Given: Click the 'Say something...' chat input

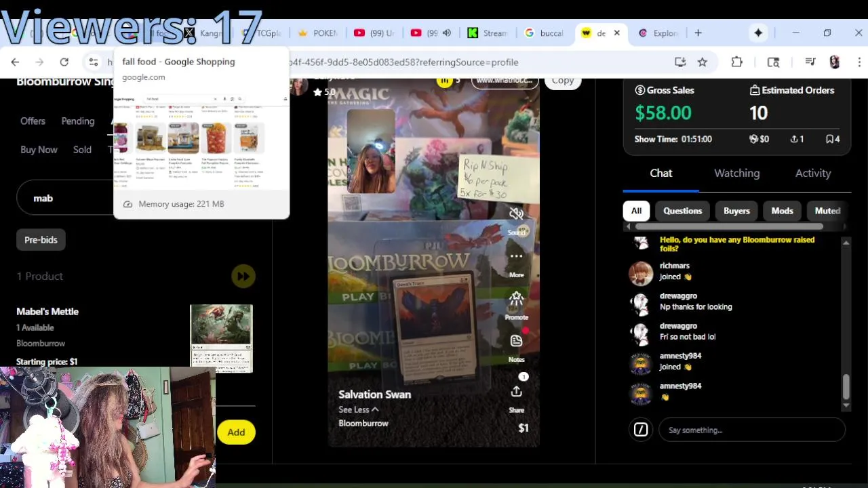Looking at the screenshot, I should point(752,430).
